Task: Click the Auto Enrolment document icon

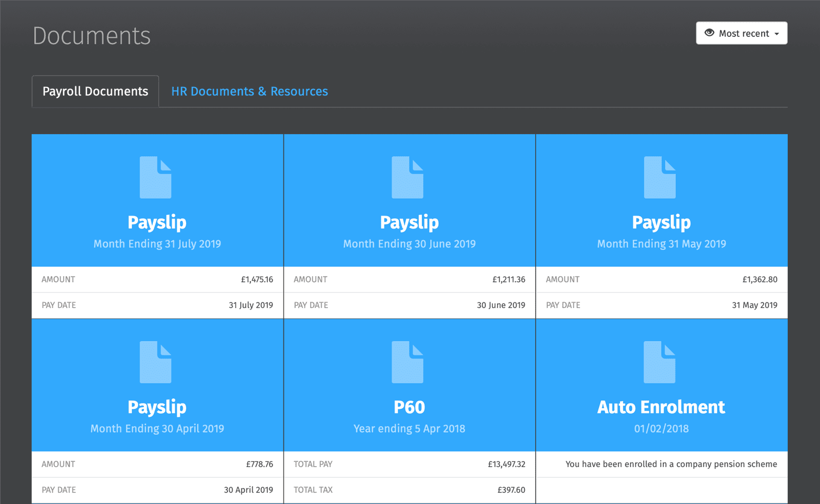Action: pos(660,362)
